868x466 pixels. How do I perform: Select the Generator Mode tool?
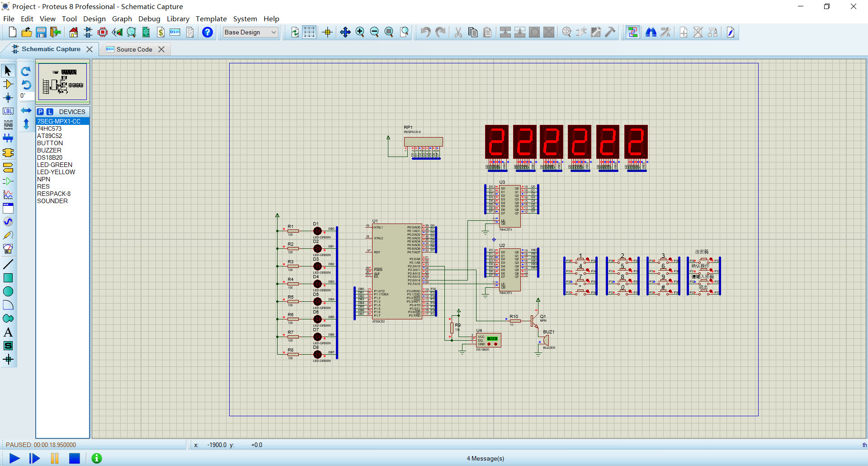pos(8,222)
